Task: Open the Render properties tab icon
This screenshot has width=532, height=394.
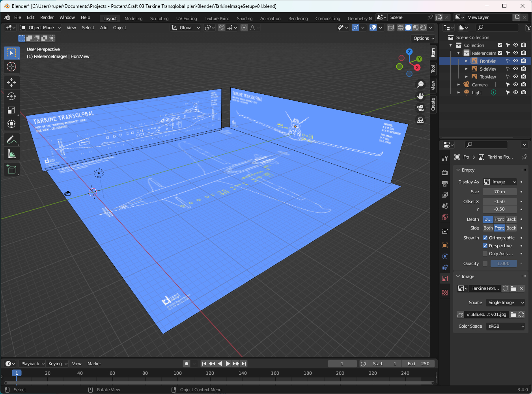Action: click(445, 173)
